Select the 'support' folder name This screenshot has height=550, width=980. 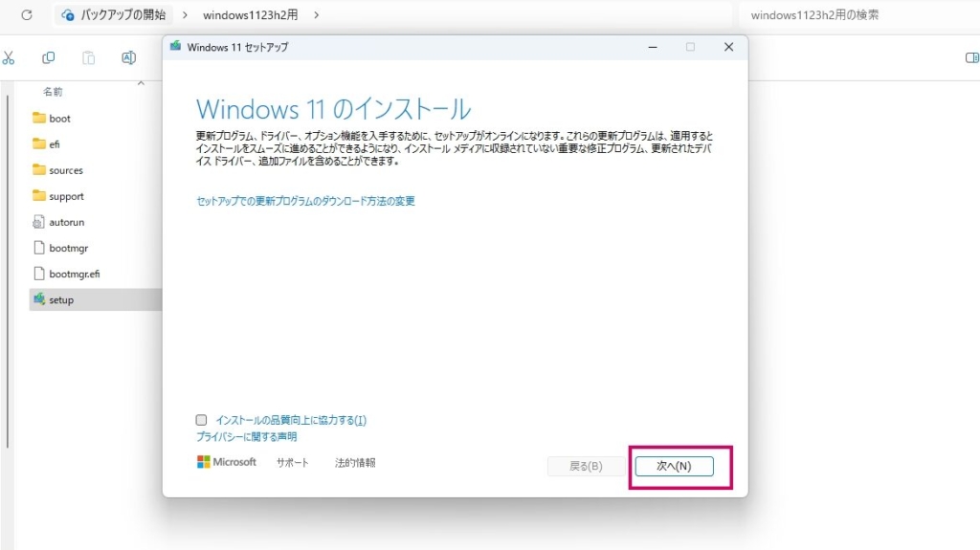tap(66, 196)
